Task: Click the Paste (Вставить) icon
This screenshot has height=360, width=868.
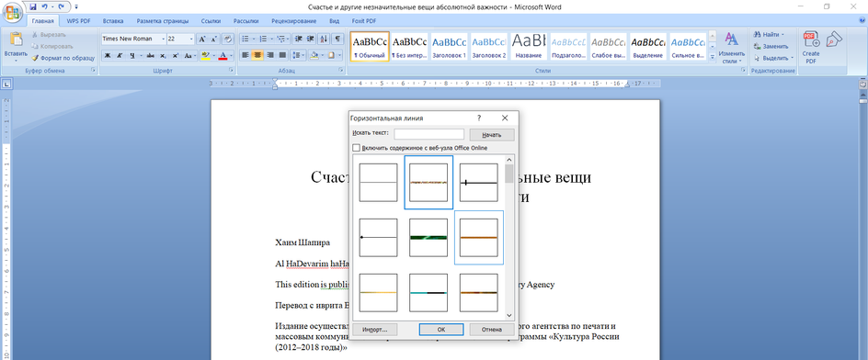Action: tap(16, 39)
